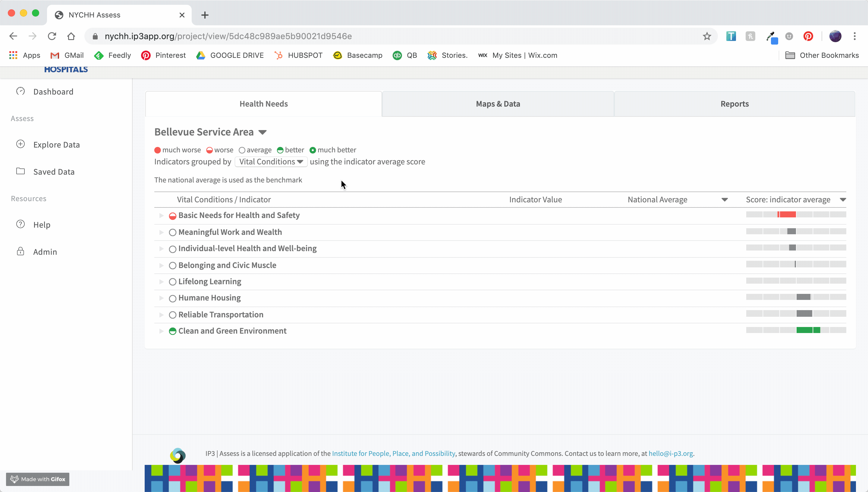Expand Clean and Green Environment row
The width and height of the screenshot is (868, 492).
point(161,331)
